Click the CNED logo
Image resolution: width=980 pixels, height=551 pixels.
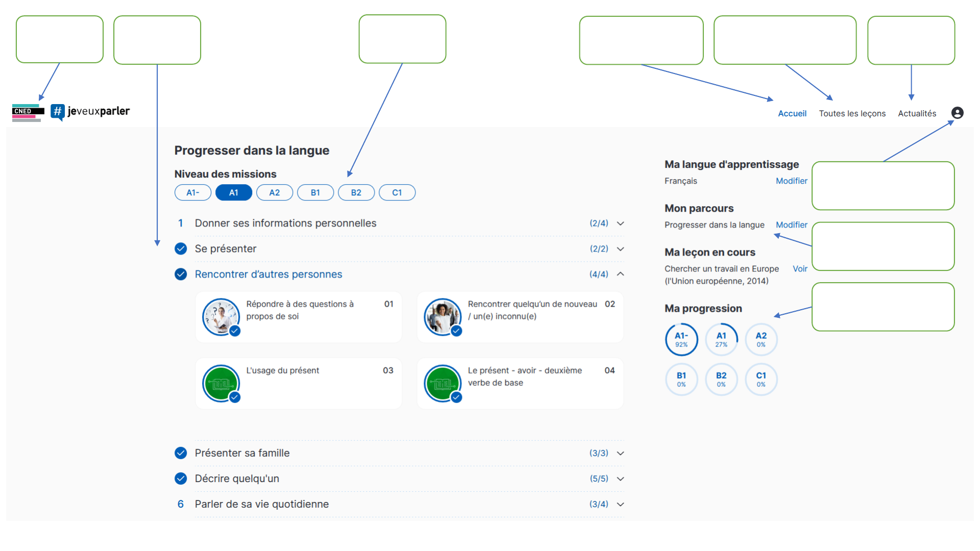[x=28, y=112]
